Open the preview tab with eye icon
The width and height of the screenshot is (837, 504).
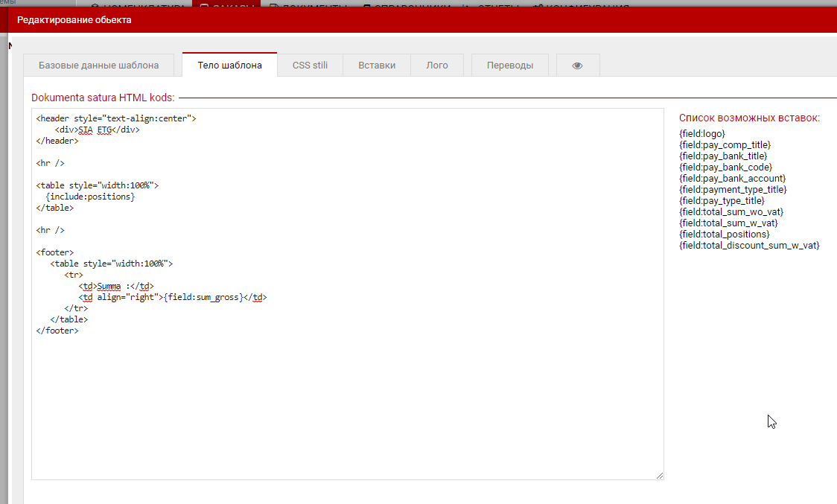577,66
